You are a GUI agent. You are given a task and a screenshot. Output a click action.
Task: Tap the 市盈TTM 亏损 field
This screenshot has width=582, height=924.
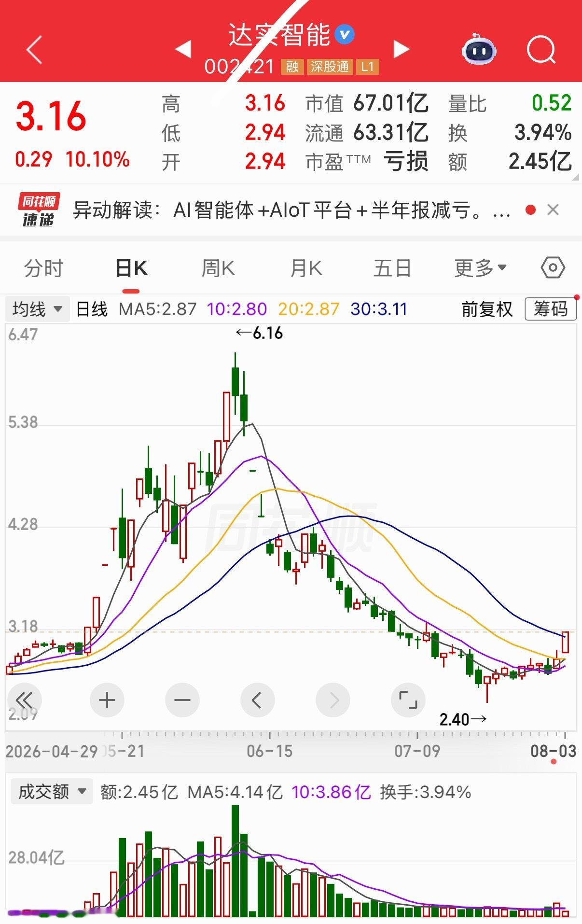point(367,161)
